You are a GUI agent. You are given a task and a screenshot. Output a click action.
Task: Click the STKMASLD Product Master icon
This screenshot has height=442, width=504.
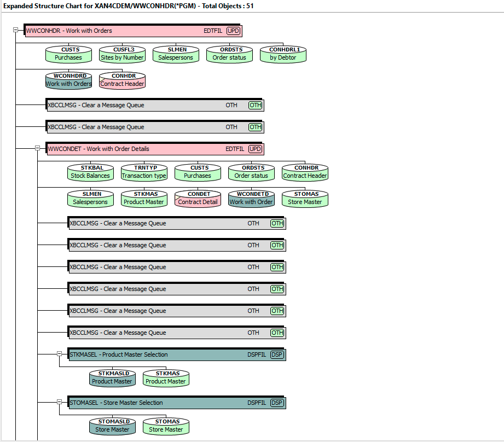(x=112, y=377)
